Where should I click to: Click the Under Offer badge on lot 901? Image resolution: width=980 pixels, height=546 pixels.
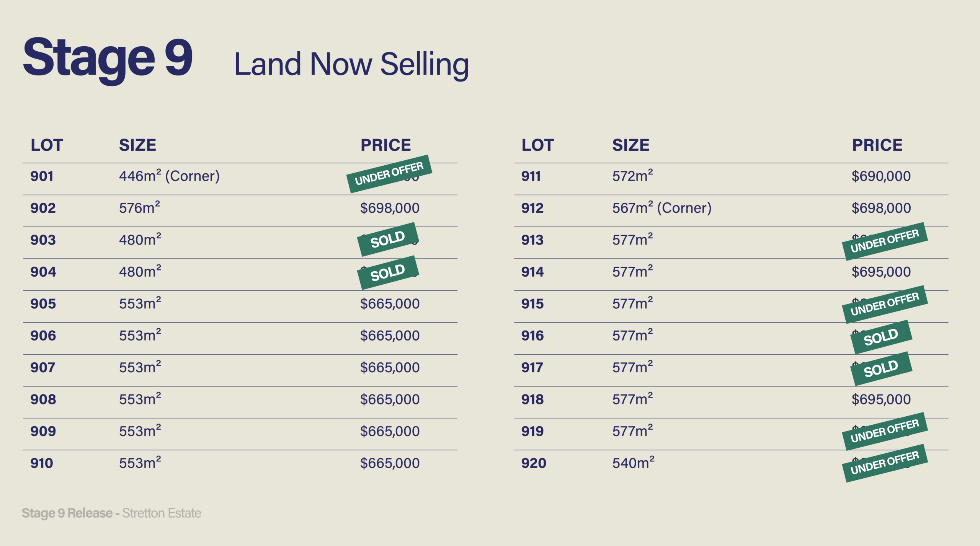389,174
